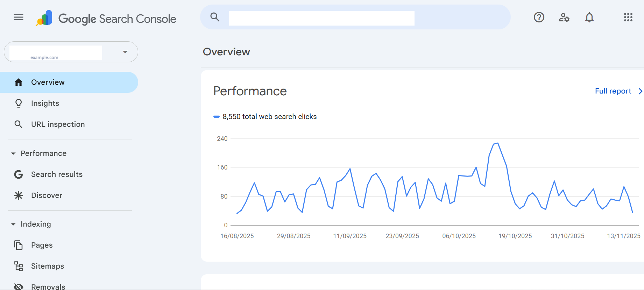This screenshot has width=644, height=290.
Task: Open the Performance Full report link
Action: [x=613, y=91]
